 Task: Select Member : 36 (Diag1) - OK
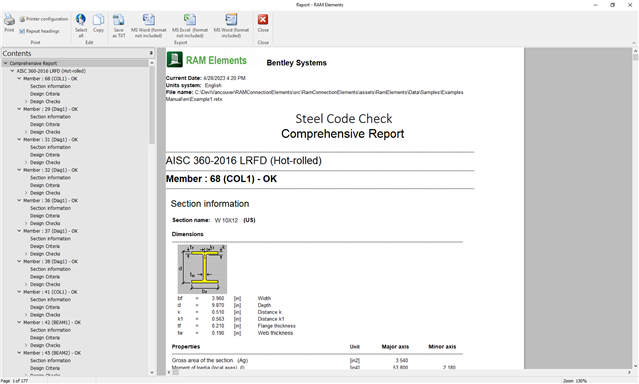pos(51,201)
